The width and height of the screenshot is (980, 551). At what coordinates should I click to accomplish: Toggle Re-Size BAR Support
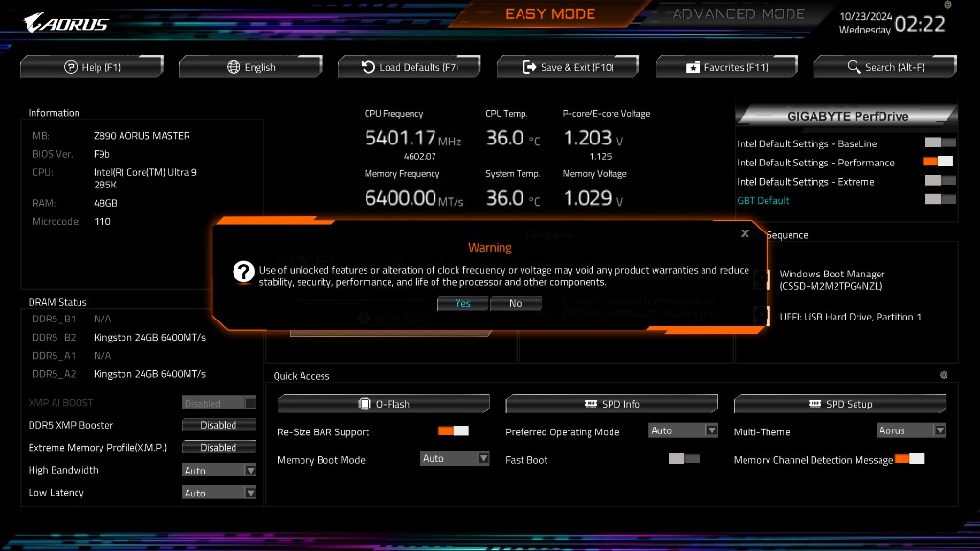[453, 430]
